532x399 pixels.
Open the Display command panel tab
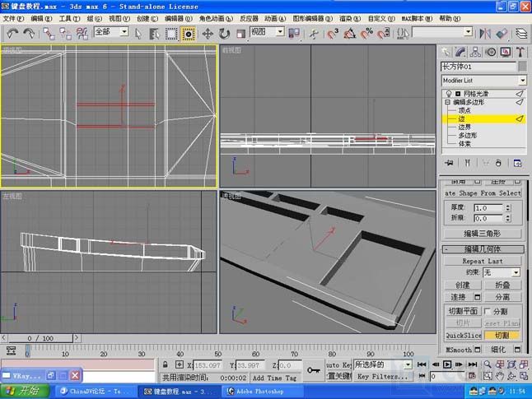point(506,52)
